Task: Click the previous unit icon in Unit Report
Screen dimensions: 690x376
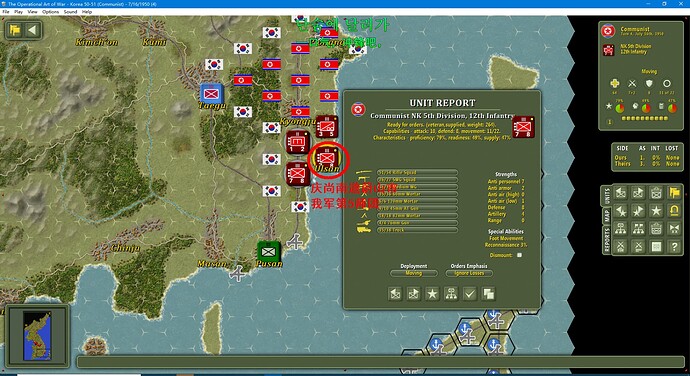Action: pyautogui.click(x=395, y=294)
